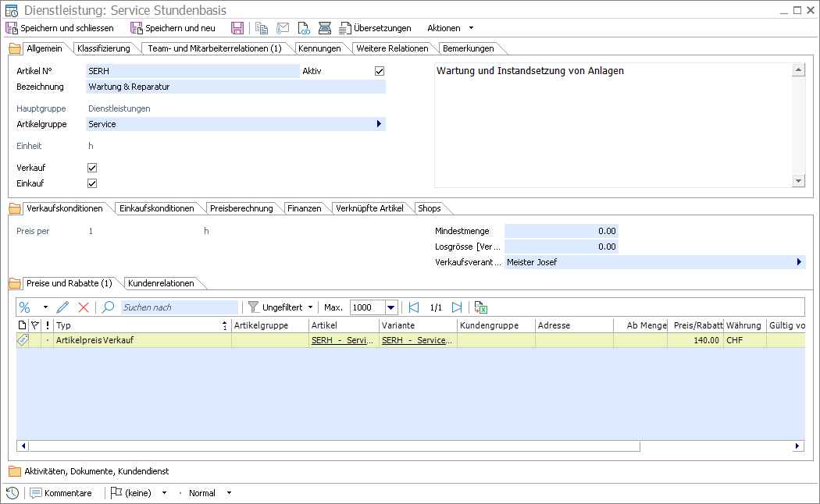
Task: Click the edit pencil icon in price toolbar
Action: coord(62,307)
